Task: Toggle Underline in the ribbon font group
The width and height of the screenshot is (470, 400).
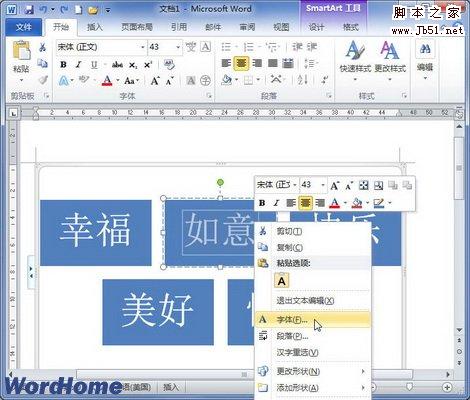Action: click(x=94, y=65)
